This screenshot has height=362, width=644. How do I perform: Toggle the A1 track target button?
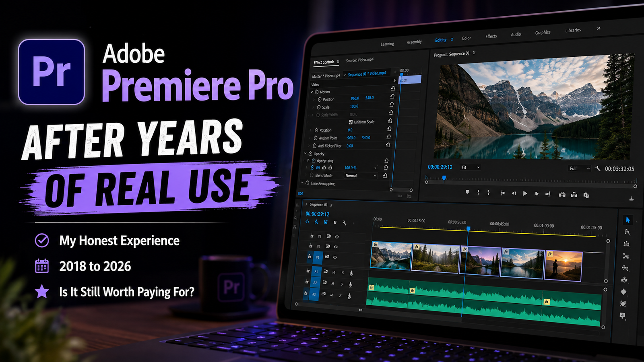tap(316, 271)
